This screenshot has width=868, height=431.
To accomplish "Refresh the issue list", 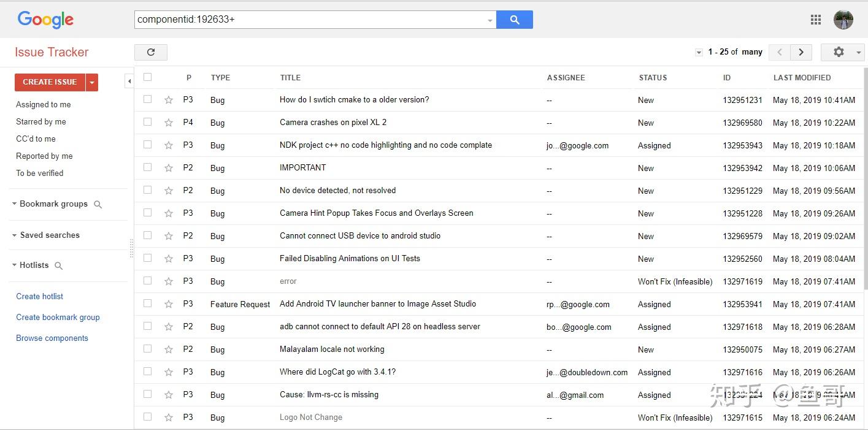I will pos(151,52).
